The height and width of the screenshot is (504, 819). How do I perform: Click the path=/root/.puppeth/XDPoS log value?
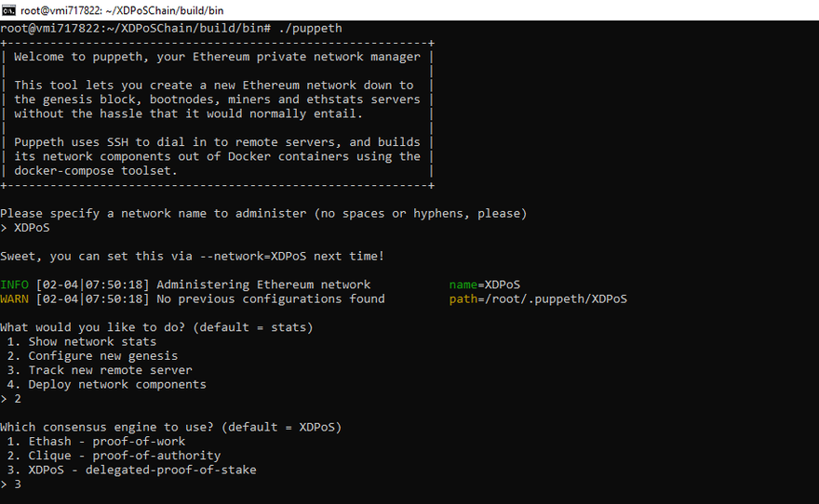538,298
